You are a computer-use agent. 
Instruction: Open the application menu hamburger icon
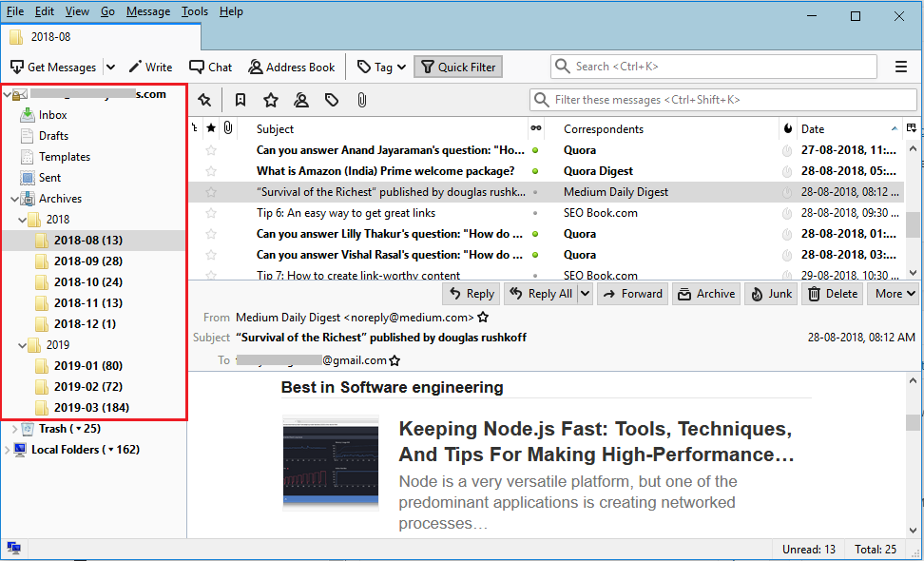(x=900, y=67)
